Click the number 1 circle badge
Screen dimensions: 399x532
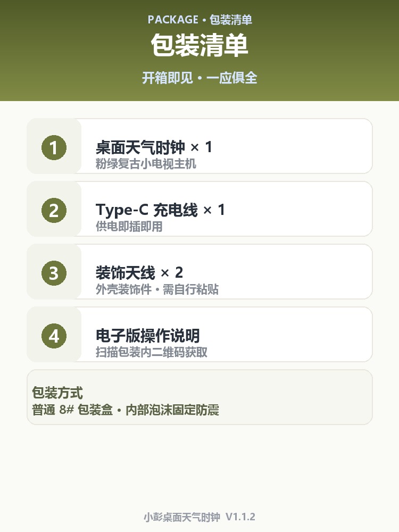[x=54, y=147]
